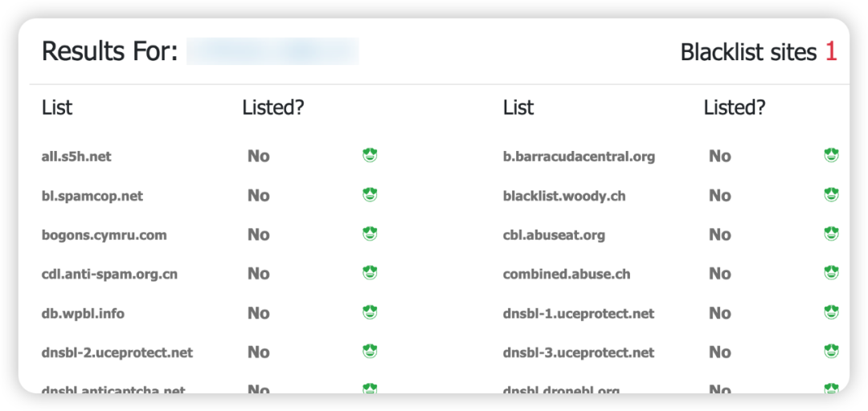Click the No status for all.s5h.net
This screenshot has height=411, width=868.
pos(259,157)
